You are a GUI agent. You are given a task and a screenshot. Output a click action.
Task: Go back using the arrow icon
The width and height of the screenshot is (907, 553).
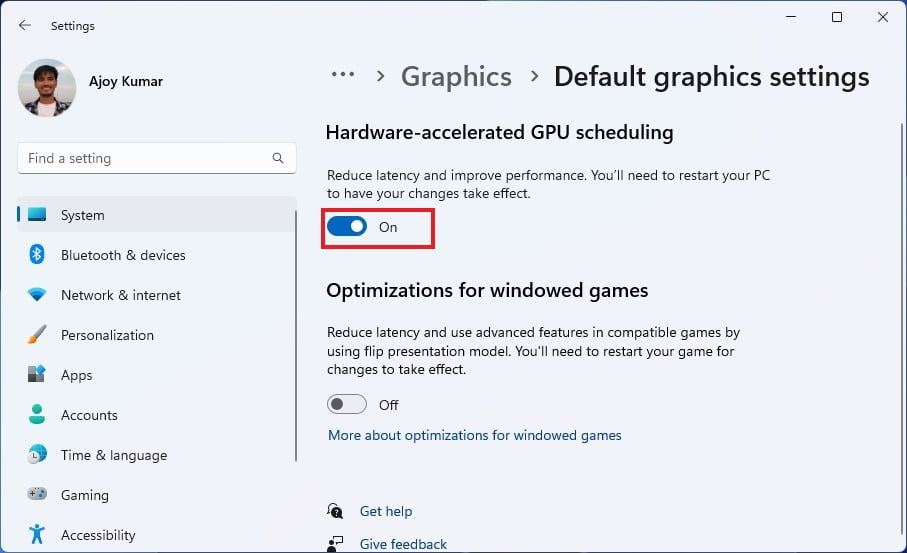24,25
